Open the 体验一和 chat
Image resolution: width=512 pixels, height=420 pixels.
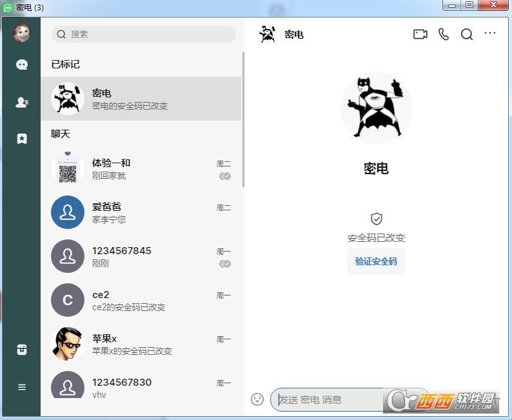(142, 169)
